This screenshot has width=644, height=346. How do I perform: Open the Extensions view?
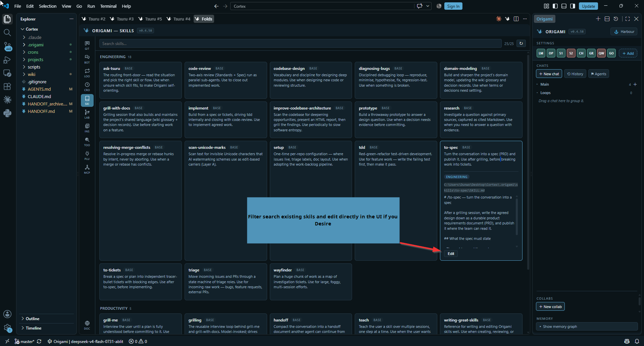pyautogui.click(x=7, y=86)
